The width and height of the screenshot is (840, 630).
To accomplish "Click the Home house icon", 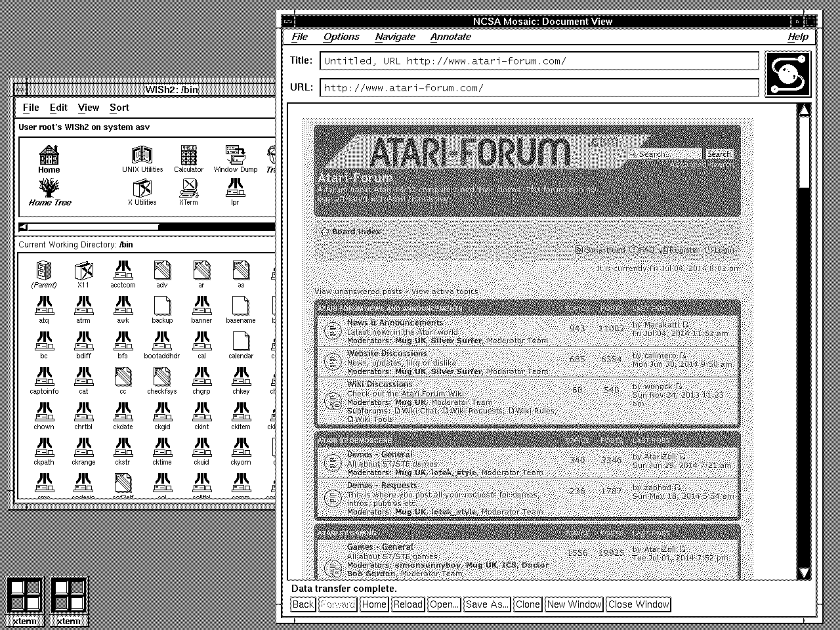I will point(49,156).
